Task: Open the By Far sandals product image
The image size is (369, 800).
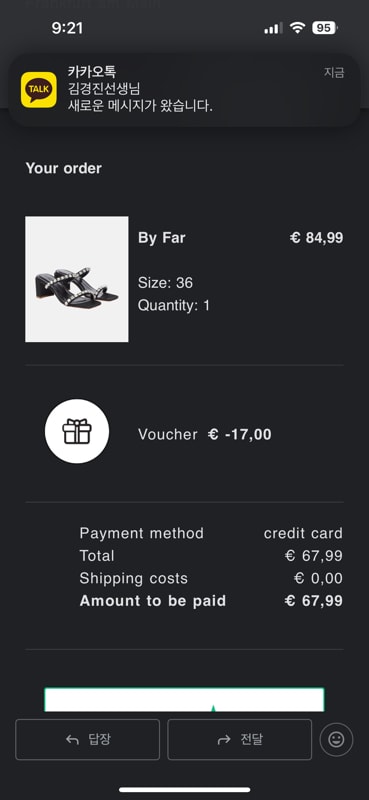Action: 77,279
